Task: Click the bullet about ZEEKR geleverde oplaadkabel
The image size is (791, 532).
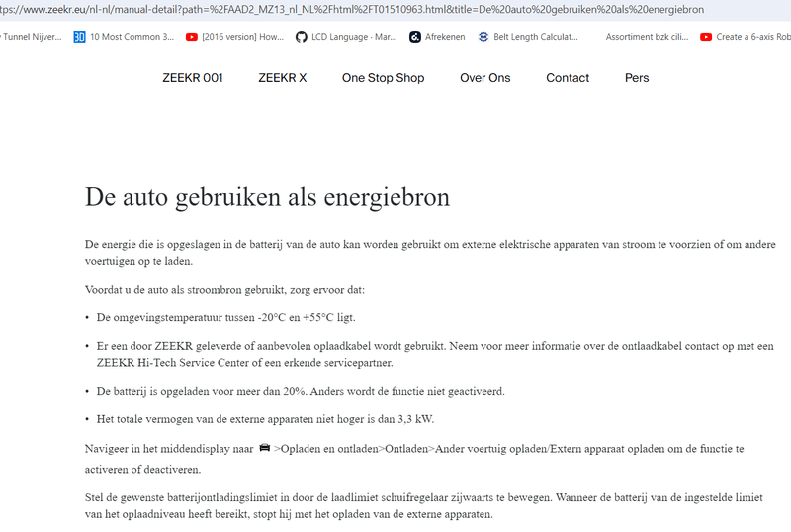Action: pyautogui.click(x=435, y=354)
